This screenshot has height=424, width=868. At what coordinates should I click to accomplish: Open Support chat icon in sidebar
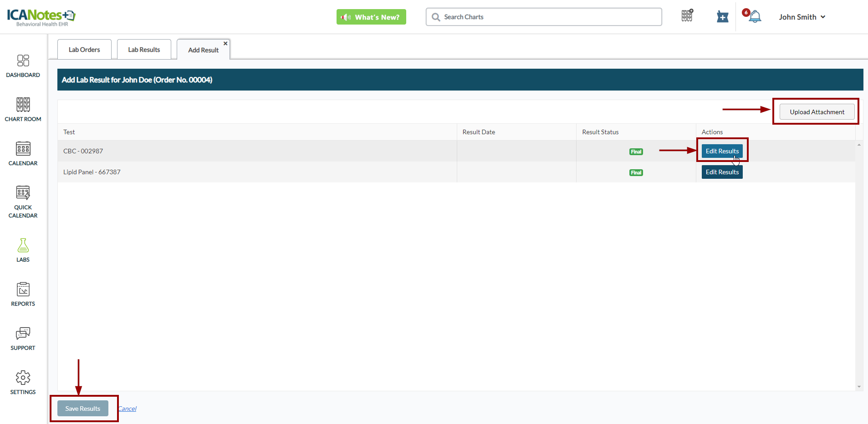[x=23, y=338]
